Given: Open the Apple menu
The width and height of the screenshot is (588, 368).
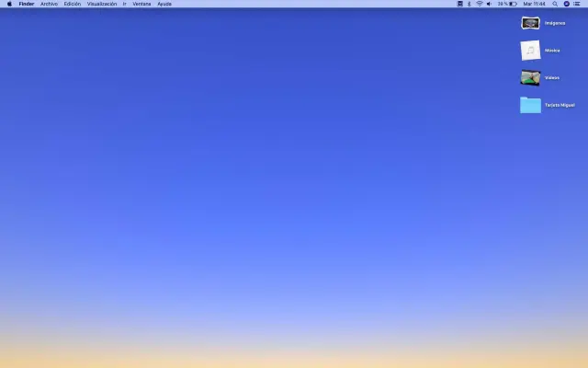Looking at the screenshot, I should (x=9, y=4).
